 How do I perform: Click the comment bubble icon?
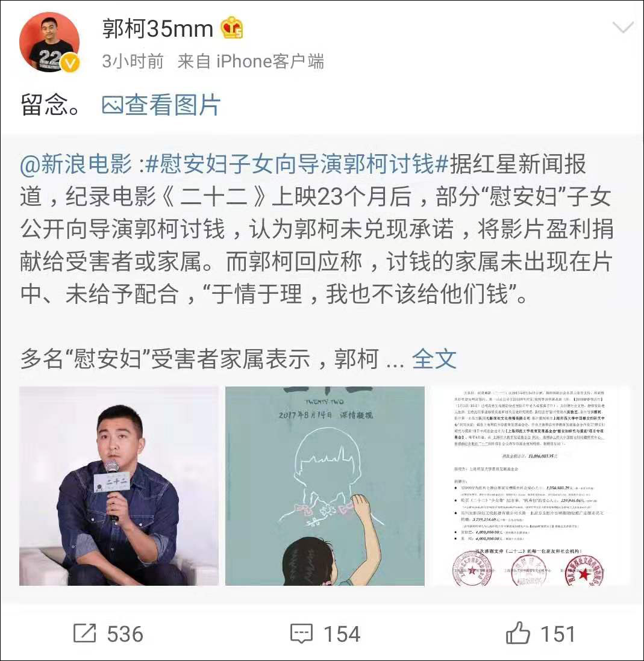coord(302,633)
